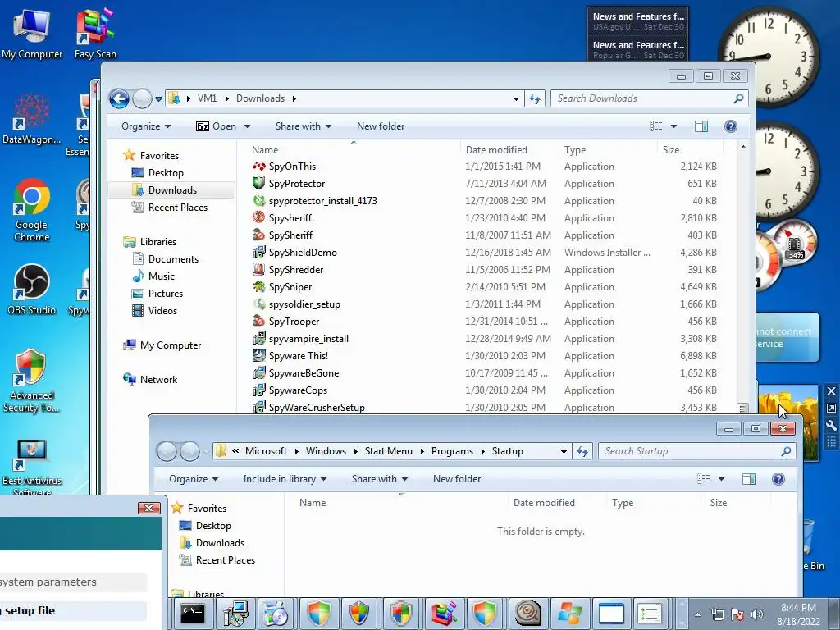Open the Include in library dropdown
Image resolution: width=840 pixels, height=630 pixels.
pyautogui.click(x=285, y=479)
